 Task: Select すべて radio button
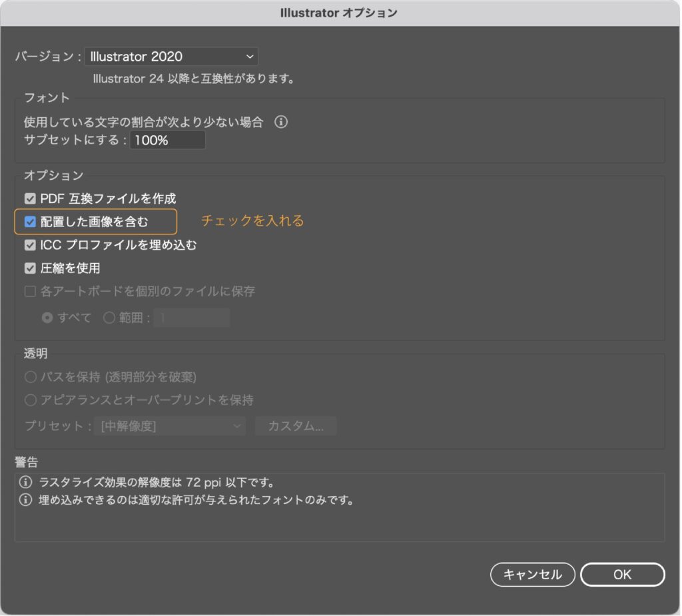(x=47, y=318)
